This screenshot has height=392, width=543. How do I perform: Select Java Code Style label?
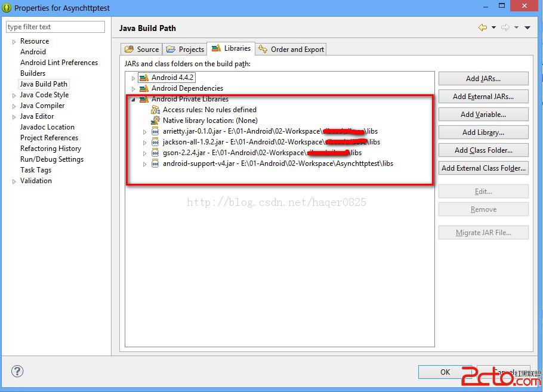click(44, 94)
